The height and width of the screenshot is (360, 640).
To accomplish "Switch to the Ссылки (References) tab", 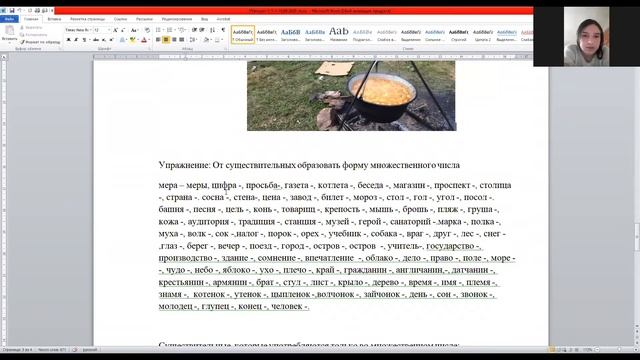I will pos(120,19).
